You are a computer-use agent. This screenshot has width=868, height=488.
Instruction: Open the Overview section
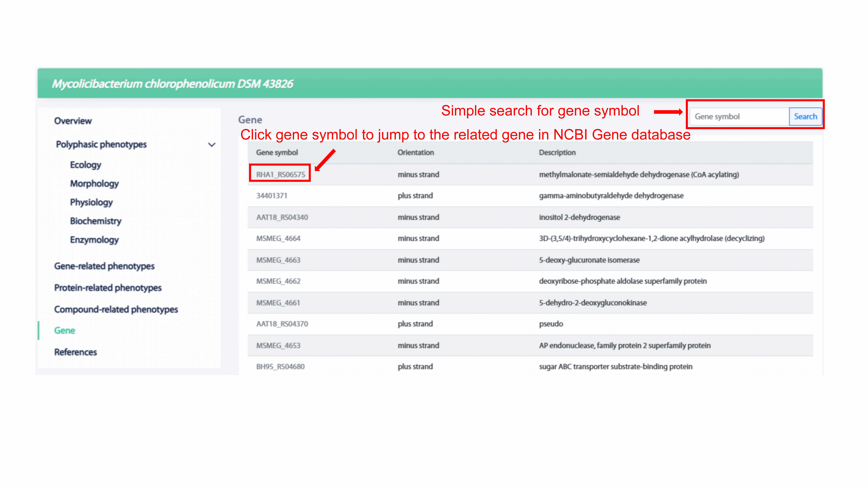(x=73, y=121)
